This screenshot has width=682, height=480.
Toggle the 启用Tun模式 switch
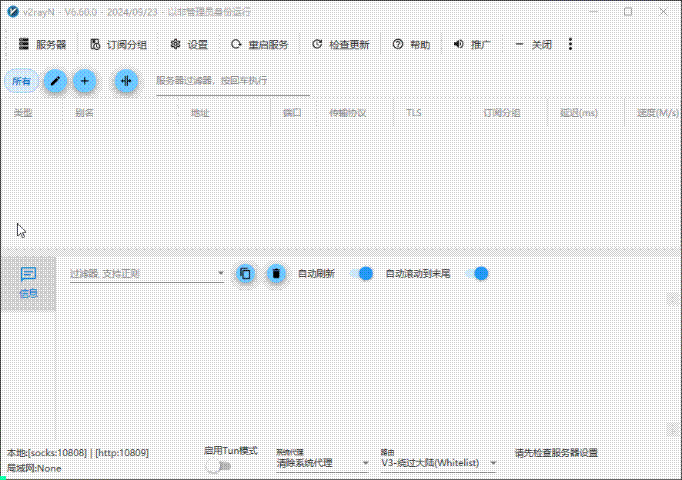coord(218,466)
